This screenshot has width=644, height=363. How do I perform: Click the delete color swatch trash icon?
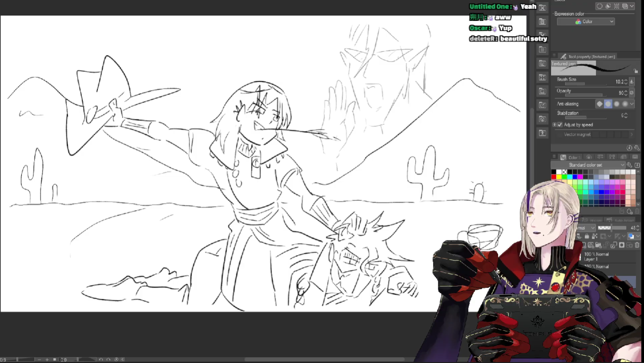tap(637, 211)
